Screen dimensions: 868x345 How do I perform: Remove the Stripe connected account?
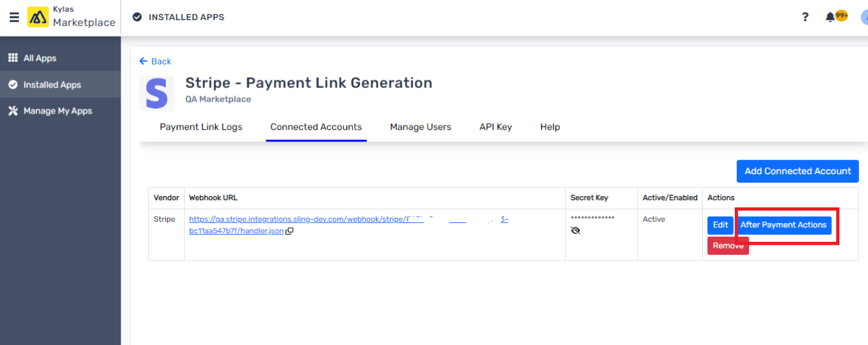pyautogui.click(x=728, y=246)
